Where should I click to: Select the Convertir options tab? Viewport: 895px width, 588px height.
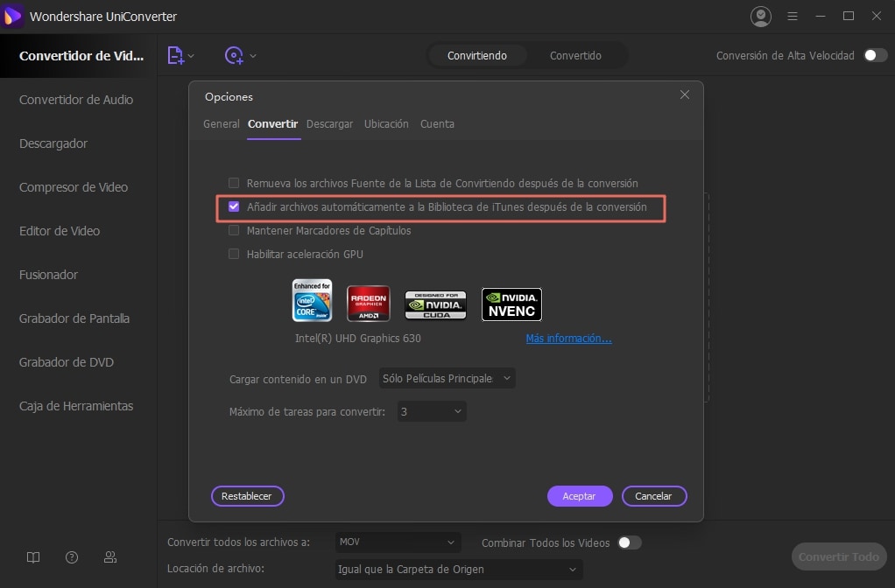(273, 123)
